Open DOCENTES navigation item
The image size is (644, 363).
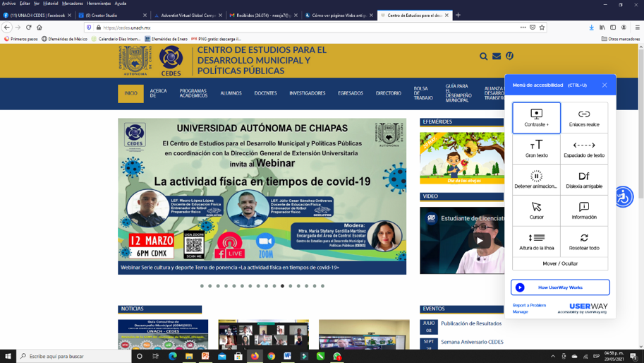(265, 93)
